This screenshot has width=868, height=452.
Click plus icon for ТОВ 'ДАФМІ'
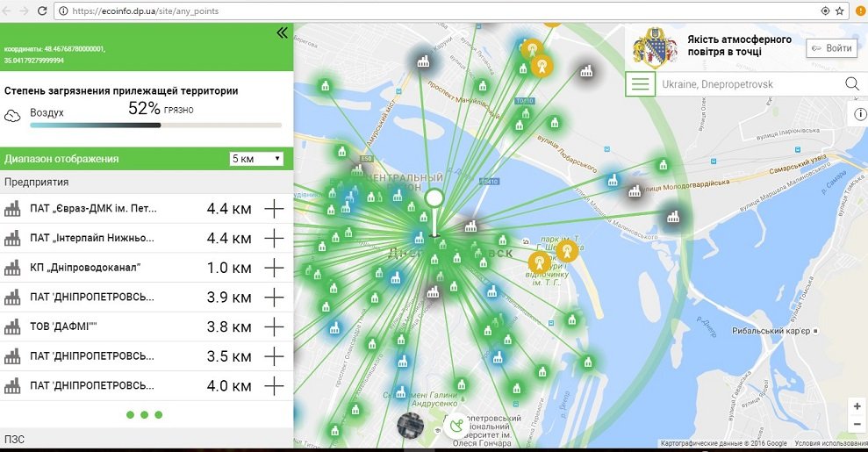pos(275,327)
